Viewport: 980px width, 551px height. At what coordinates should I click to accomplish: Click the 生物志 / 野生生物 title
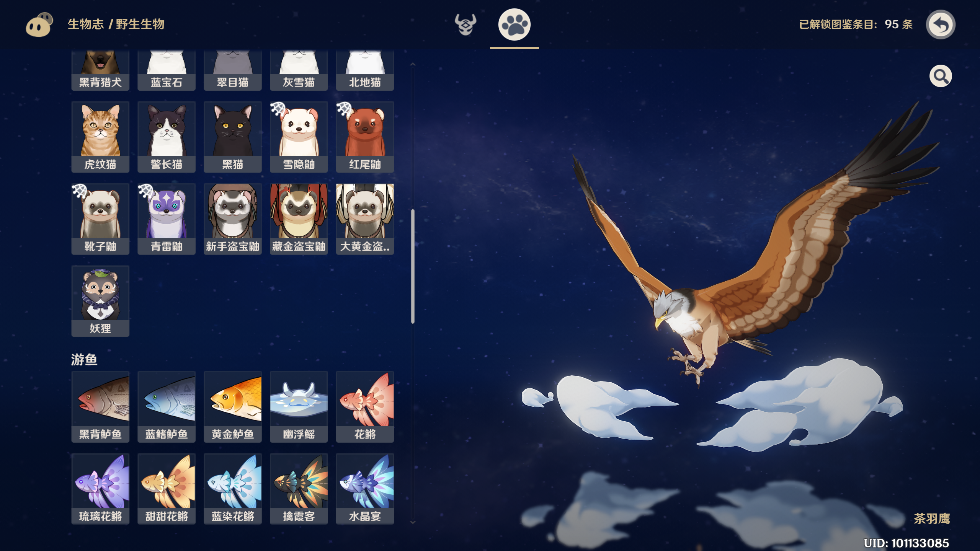[x=116, y=24]
